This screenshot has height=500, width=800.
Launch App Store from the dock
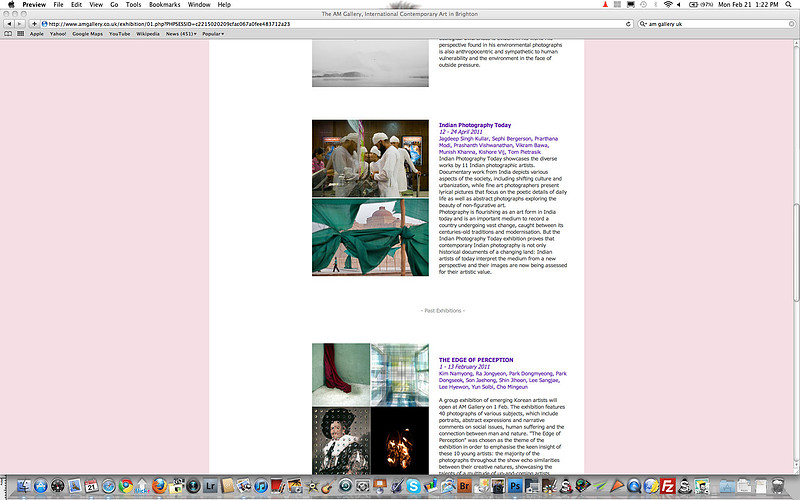point(41,486)
